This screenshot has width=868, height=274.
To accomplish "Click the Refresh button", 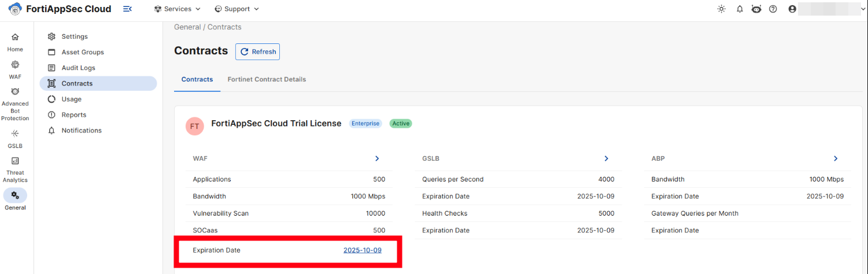I will tap(257, 51).
